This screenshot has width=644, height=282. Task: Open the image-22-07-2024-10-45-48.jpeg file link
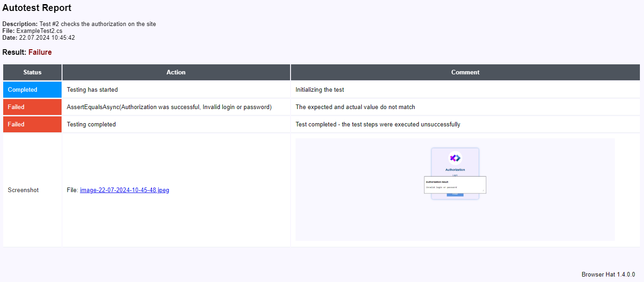124,190
